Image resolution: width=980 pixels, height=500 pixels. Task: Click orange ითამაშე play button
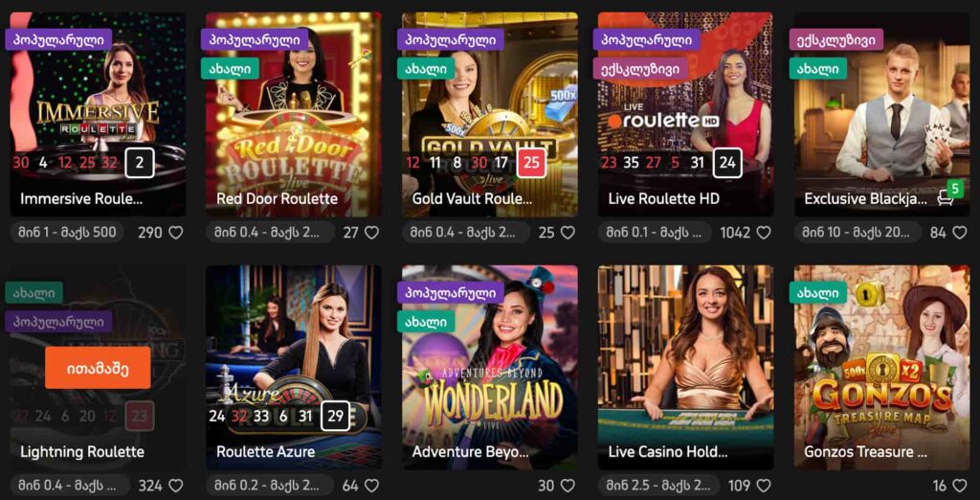click(x=99, y=367)
